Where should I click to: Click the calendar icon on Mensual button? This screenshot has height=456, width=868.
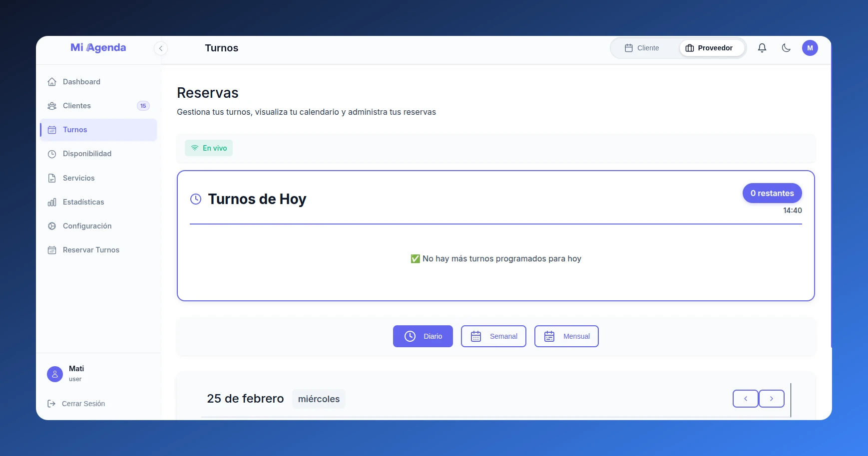coord(549,336)
